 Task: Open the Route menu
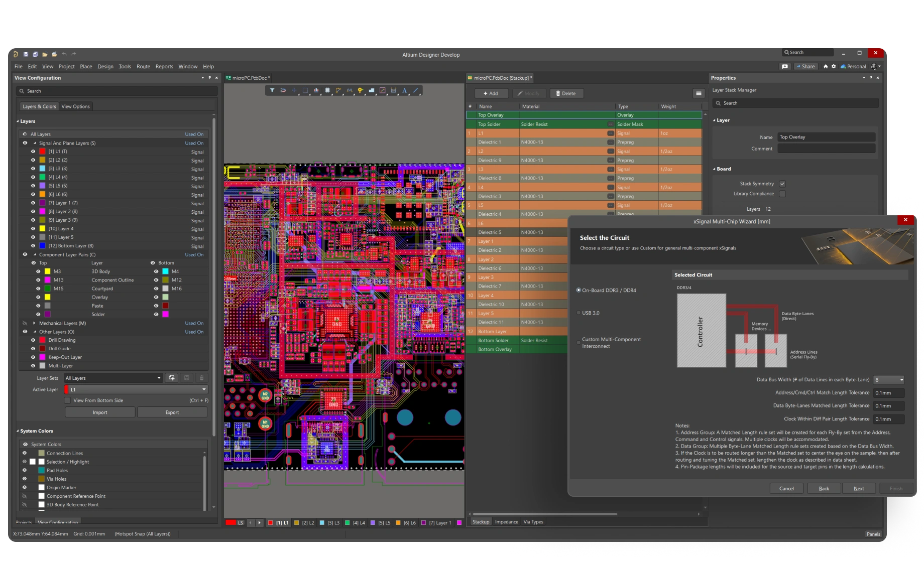[x=143, y=66]
